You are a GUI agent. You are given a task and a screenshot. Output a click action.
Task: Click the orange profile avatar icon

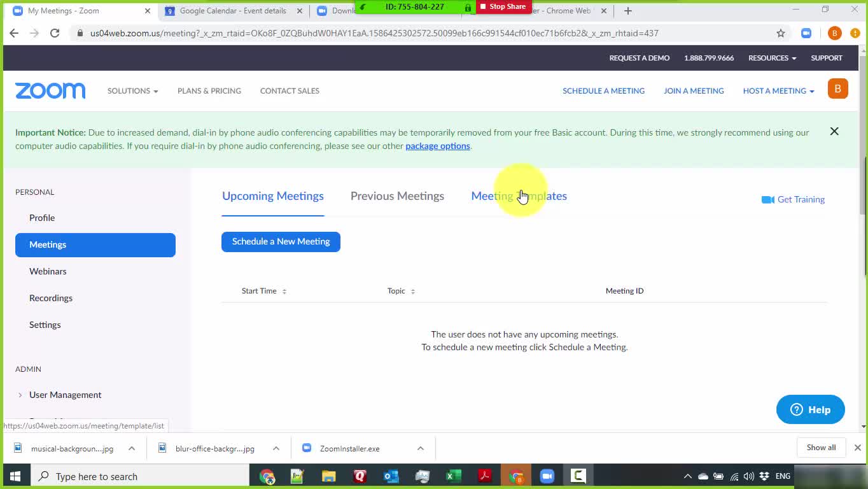[837, 89]
